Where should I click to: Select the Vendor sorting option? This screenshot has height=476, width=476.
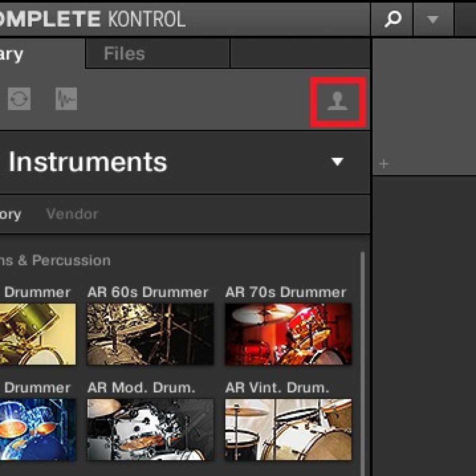click(72, 214)
